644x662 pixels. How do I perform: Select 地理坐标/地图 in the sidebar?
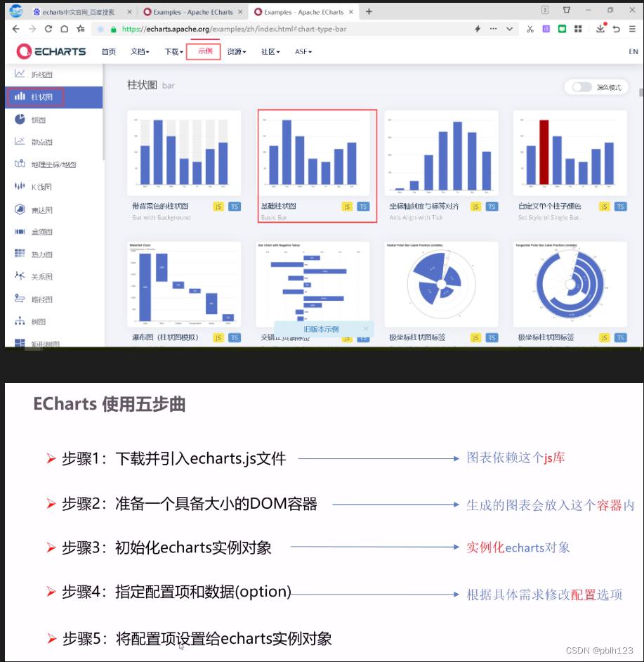click(x=53, y=164)
